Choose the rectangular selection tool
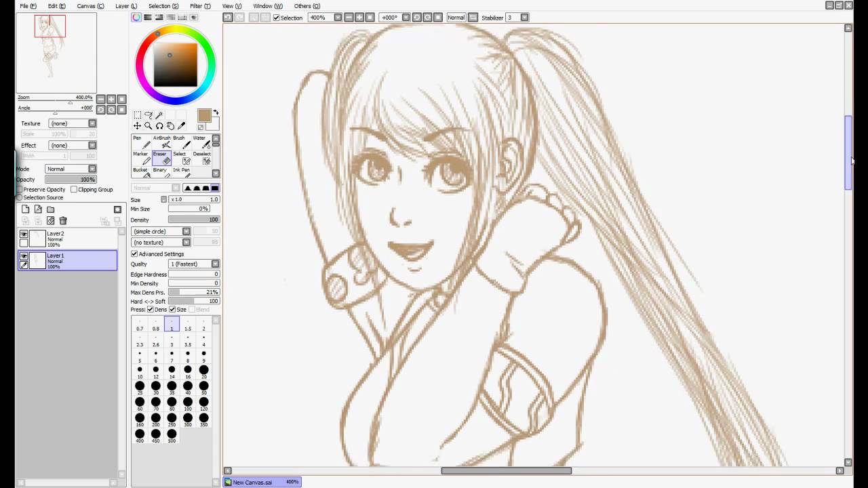 [137, 115]
